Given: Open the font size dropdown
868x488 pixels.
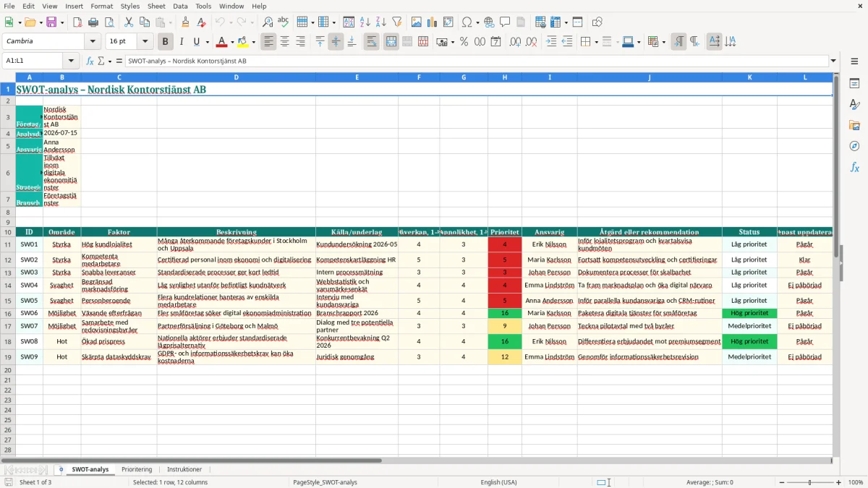Looking at the screenshot, I should (x=145, y=42).
